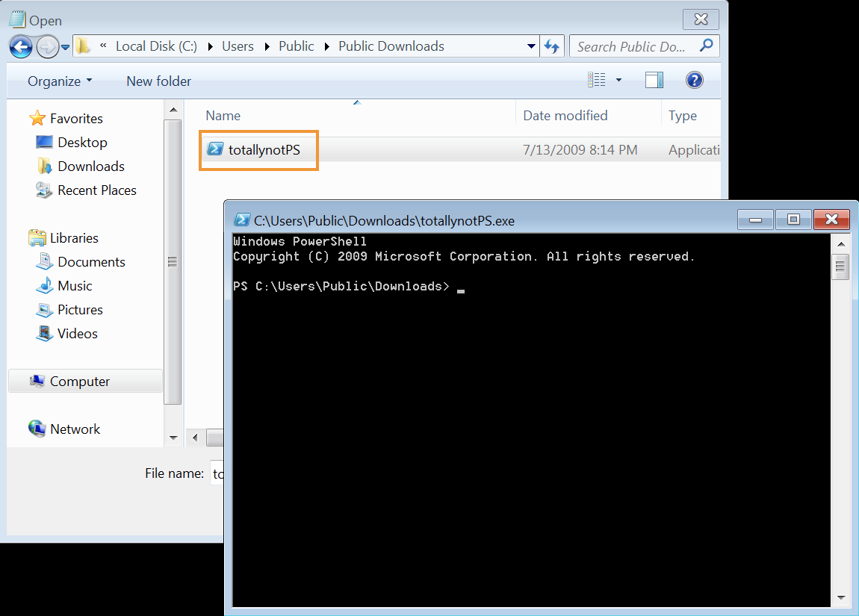Viewport: 859px width, 616px height.
Task: Expand subfolders arrow after Users breadcrumb
Action: coord(267,46)
